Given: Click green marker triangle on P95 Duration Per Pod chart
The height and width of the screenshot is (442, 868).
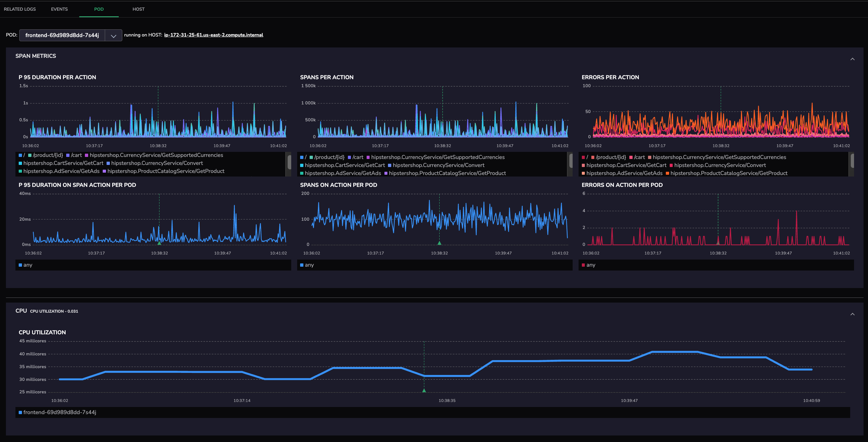Looking at the screenshot, I should point(159,243).
